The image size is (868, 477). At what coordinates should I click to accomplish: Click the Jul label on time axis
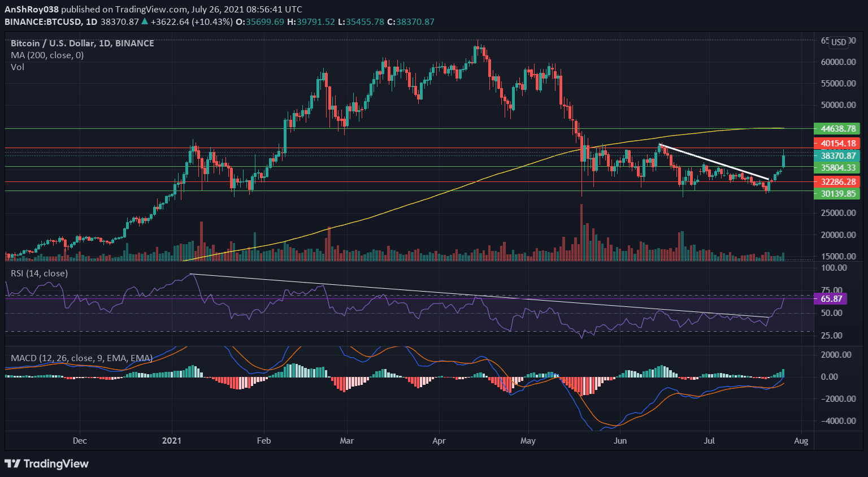[709, 441]
